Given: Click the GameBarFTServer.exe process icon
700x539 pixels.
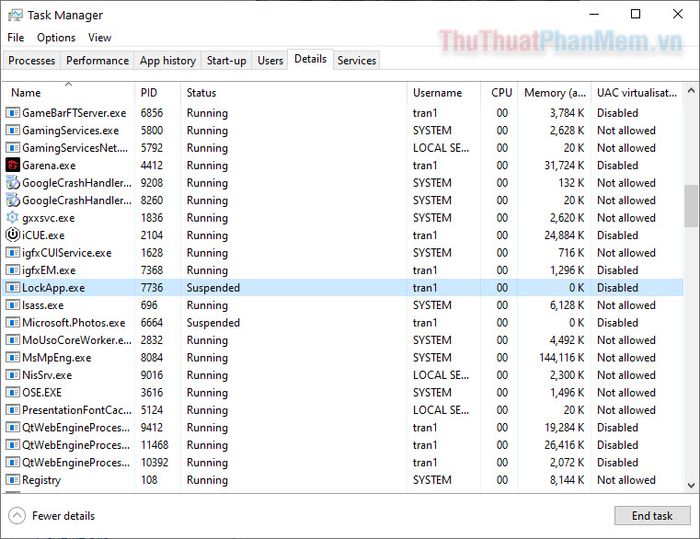Looking at the screenshot, I should click(x=12, y=113).
